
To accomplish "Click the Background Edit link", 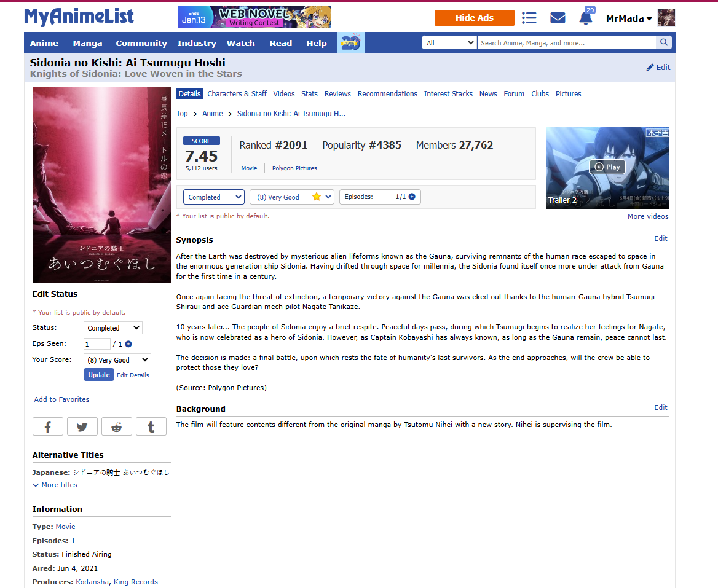I will (661, 407).
